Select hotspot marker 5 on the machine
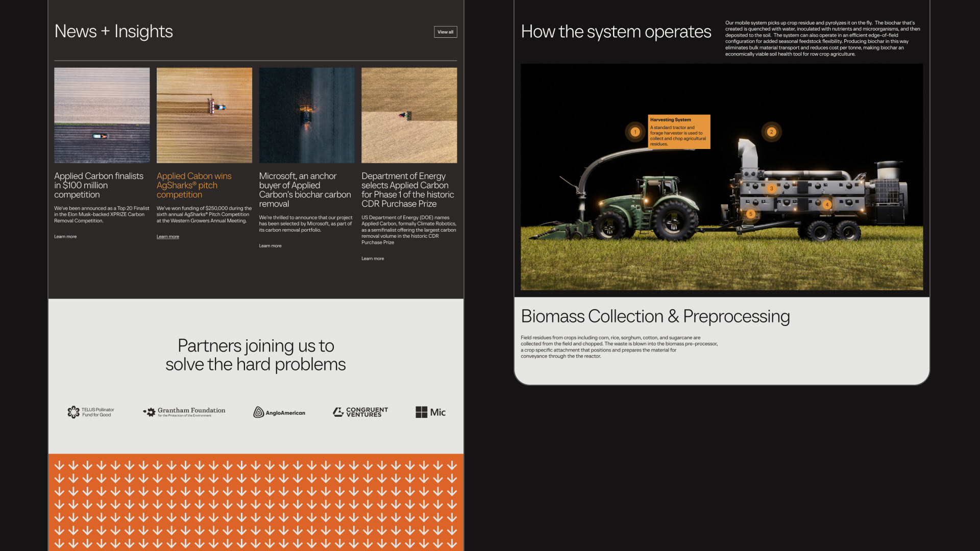This screenshot has width=980, height=551. [x=750, y=214]
